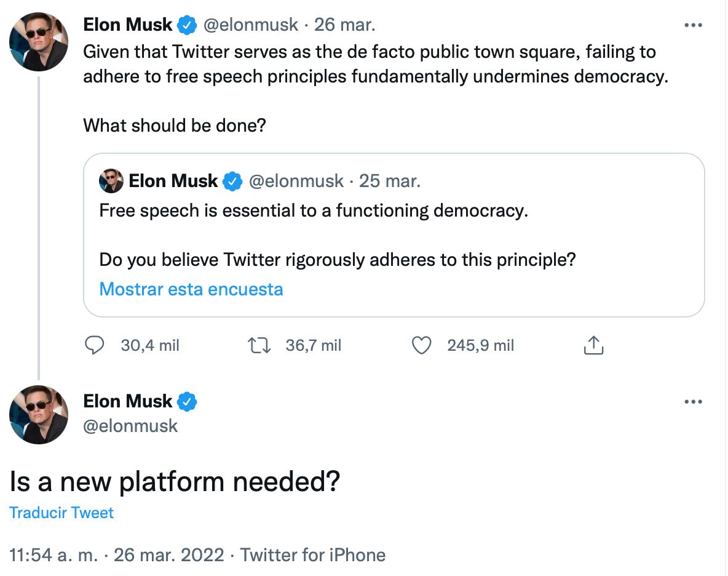Open the quoted tweet about free speech

(x=394, y=235)
